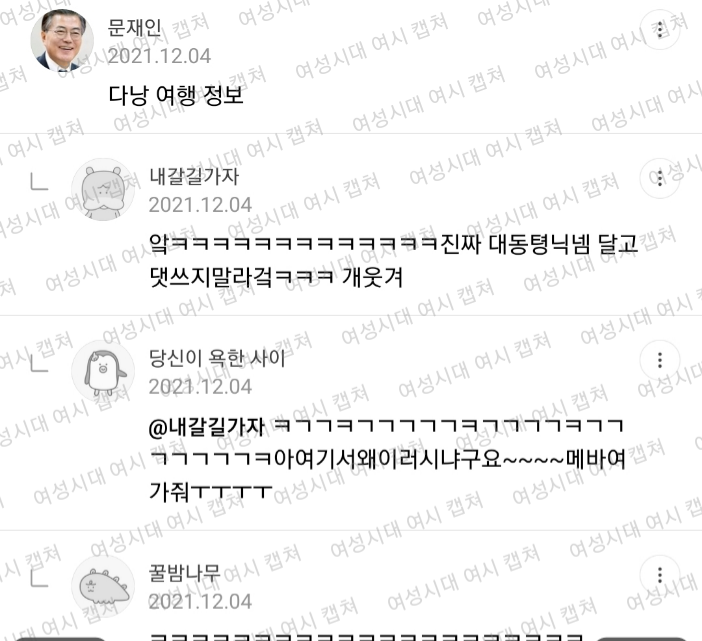The height and width of the screenshot is (641, 702).
Task: Tap the hamster avatar of 내갈길가자
Action: coord(103,189)
